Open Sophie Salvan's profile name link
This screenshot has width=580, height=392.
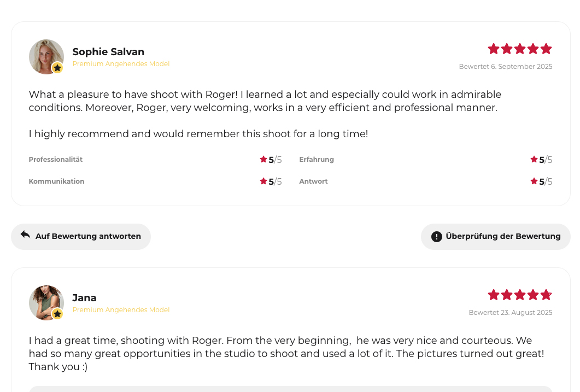[x=108, y=52]
